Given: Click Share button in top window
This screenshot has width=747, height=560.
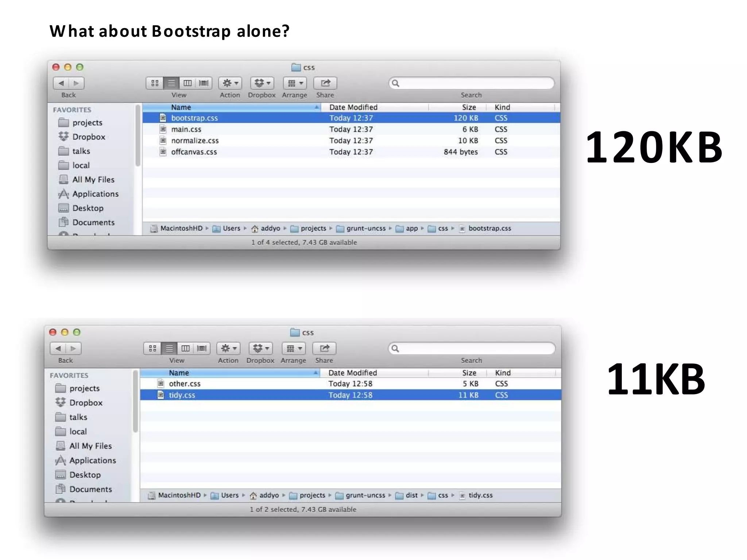Looking at the screenshot, I should click(x=325, y=83).
